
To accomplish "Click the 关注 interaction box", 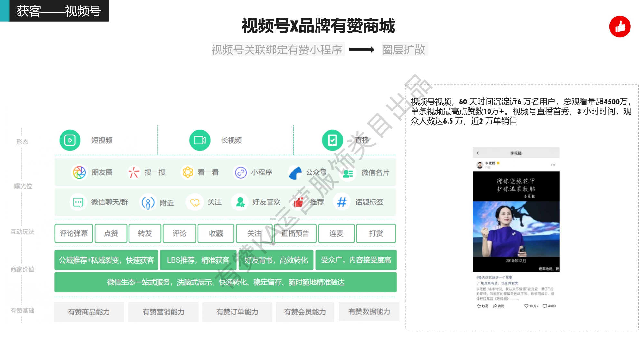I will (254, 233).
